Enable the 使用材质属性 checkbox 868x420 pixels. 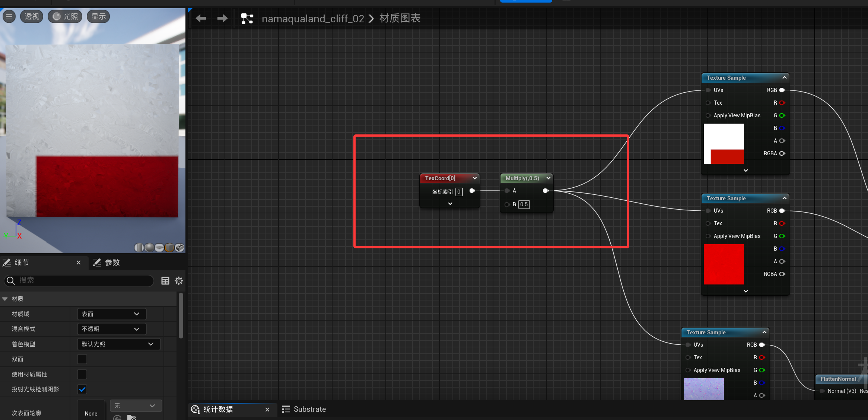click(x=82, y=374)
